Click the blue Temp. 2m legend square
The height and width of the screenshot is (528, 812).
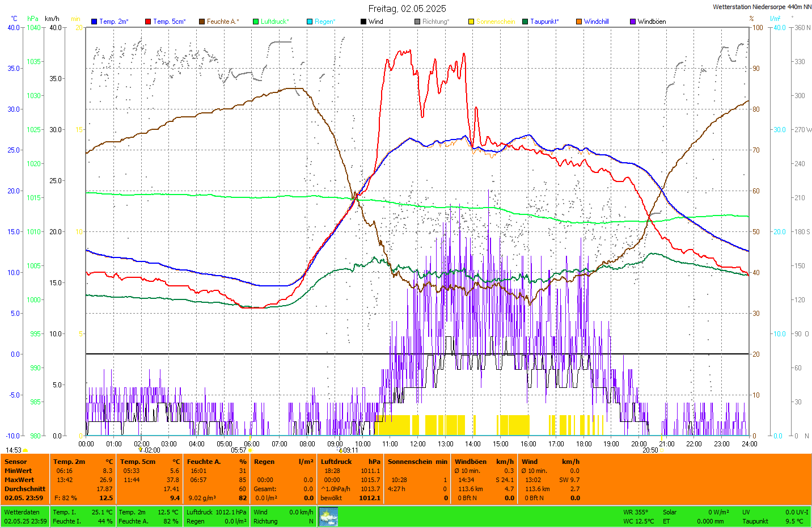(x=94, y=22)
